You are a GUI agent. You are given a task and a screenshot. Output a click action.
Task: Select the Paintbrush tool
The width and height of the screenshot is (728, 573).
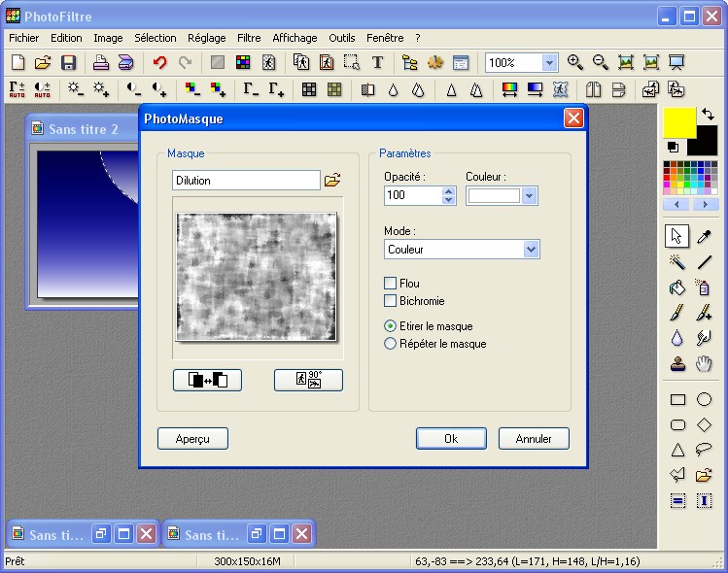click(x=676, y=313)
